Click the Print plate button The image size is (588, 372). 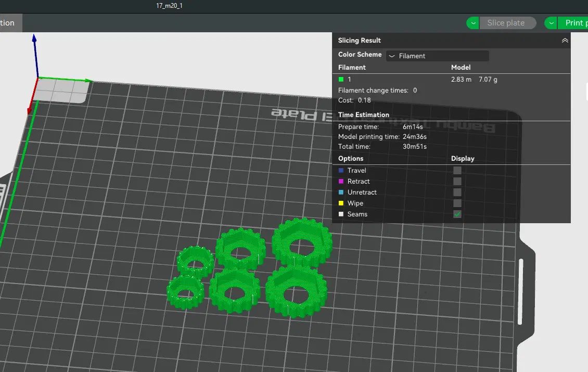[x=573, y=23]
